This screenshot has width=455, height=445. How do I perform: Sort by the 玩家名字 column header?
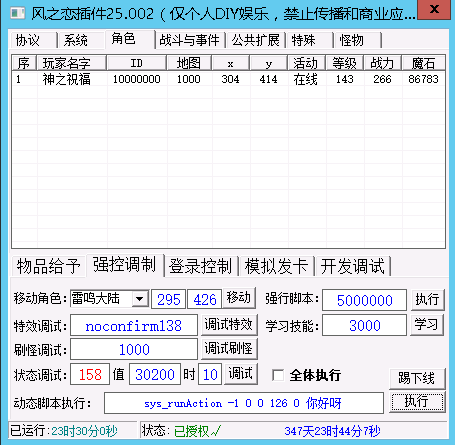(x=72, y=63)
